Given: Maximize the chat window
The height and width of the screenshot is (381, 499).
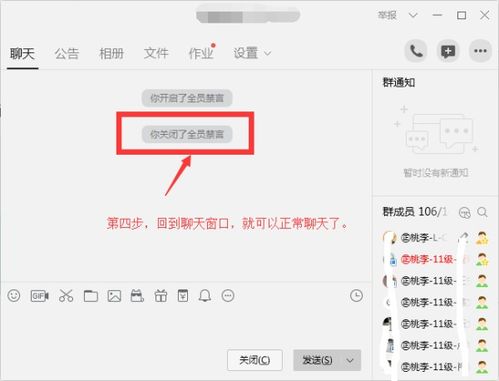Looking at the screenshot, I should (461, 15).
